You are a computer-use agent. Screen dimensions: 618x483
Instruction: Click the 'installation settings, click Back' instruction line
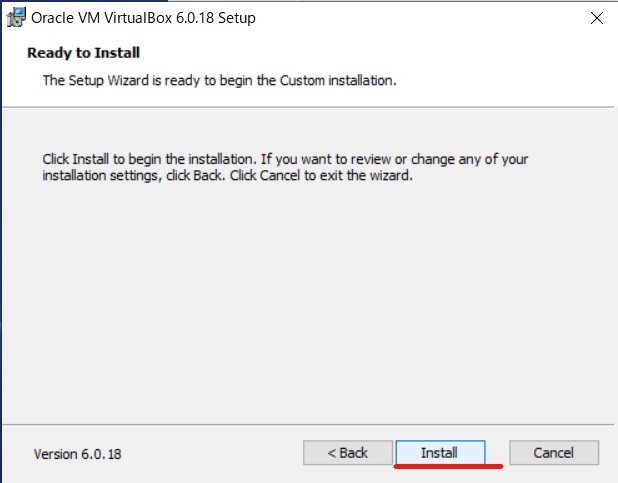(227, 175)
